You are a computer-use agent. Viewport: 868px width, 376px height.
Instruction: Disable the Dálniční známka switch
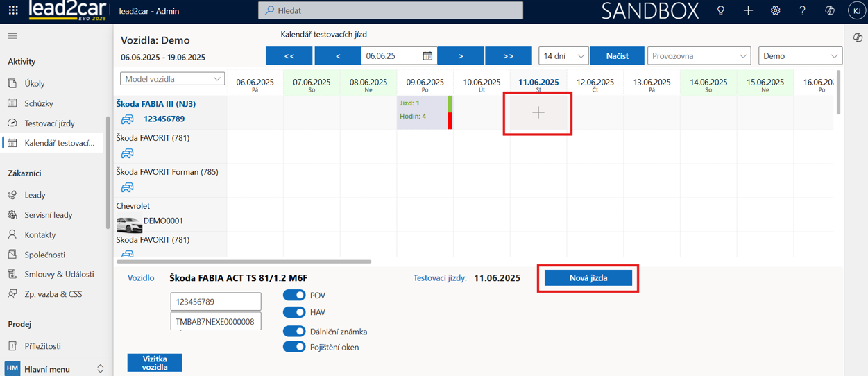pos(294,332)
